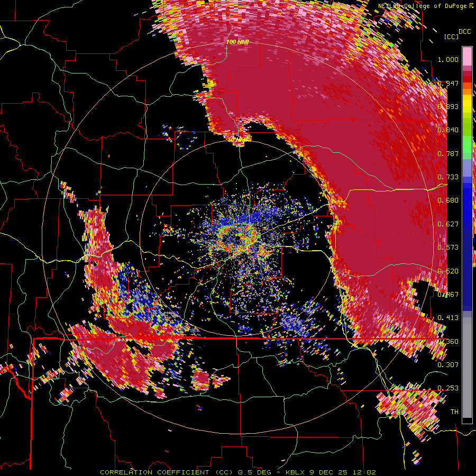
Task: Click the 0.840 legend value
Action: click(x=448, y=130)
